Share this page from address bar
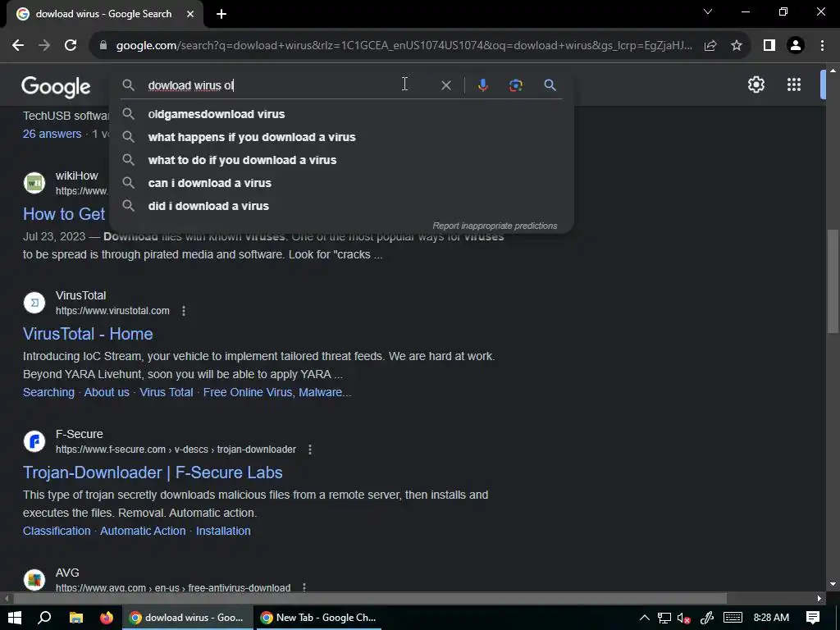This screenshot has height=630, width=840. [x=710, y=46]
